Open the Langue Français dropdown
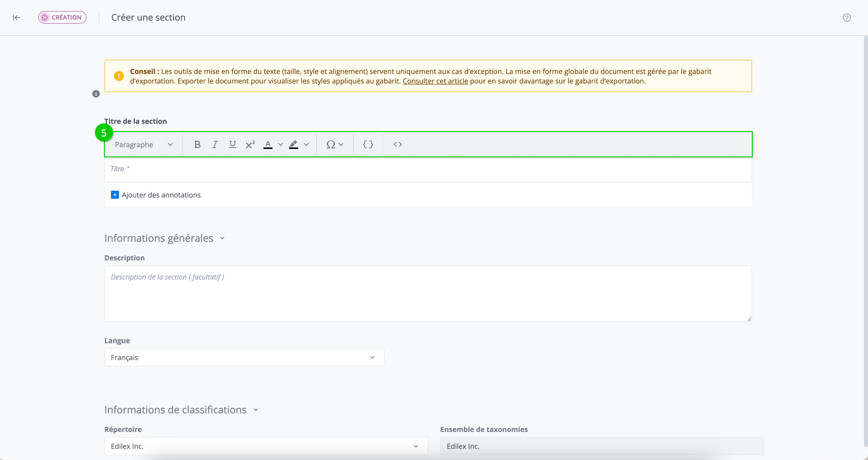The image size is (868, 460). [244, 357]
